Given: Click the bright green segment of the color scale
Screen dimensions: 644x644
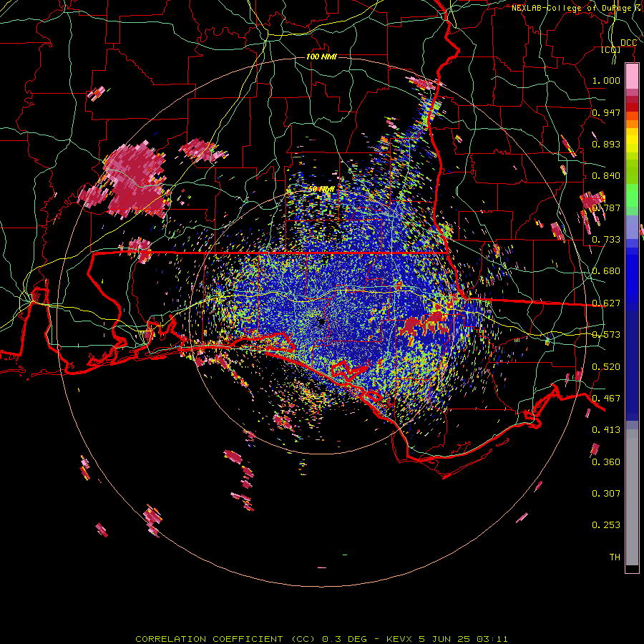Looking at the screenshot, I should [632, 195].
